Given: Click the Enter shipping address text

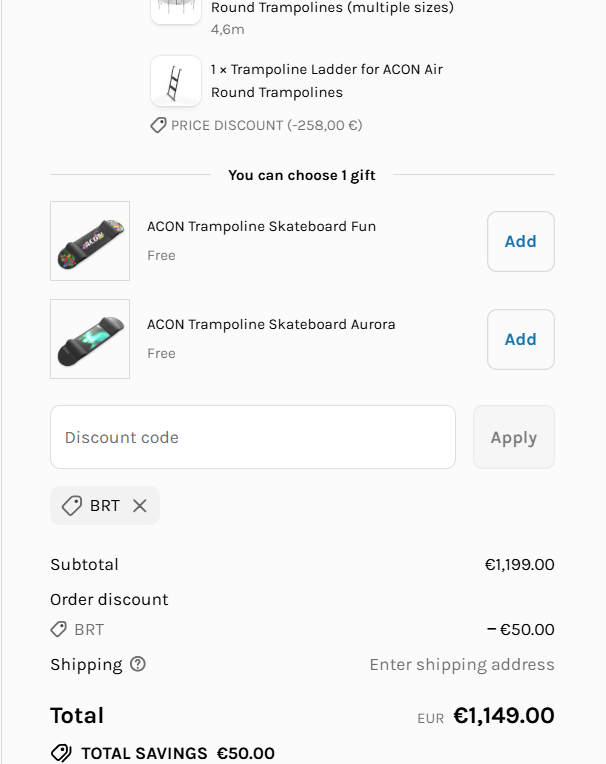Looking at the screenshot, I should 462,665.
